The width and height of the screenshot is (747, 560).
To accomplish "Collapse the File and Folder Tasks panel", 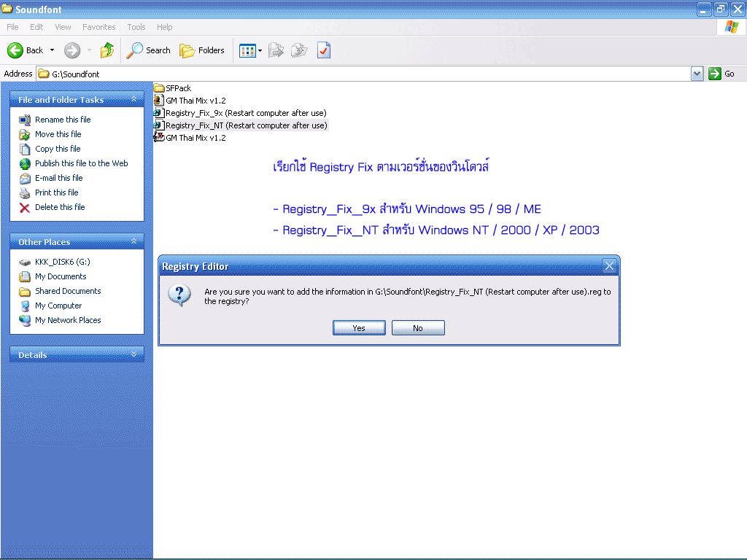I will [134, 99].
